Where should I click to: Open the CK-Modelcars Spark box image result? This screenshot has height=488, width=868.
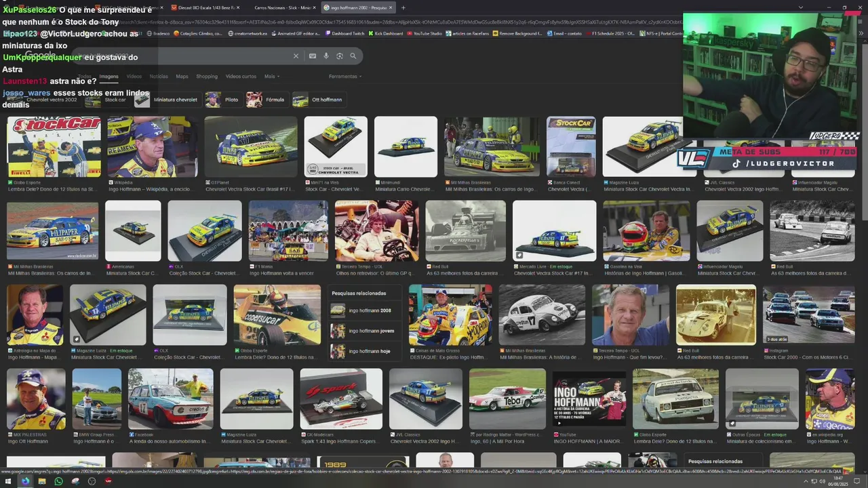341,399
